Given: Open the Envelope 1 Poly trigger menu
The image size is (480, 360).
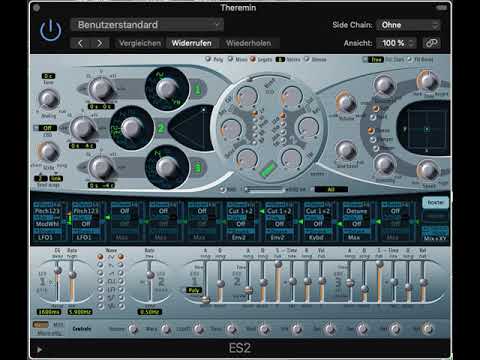Looking at the screenshot, I should (194, 290).
